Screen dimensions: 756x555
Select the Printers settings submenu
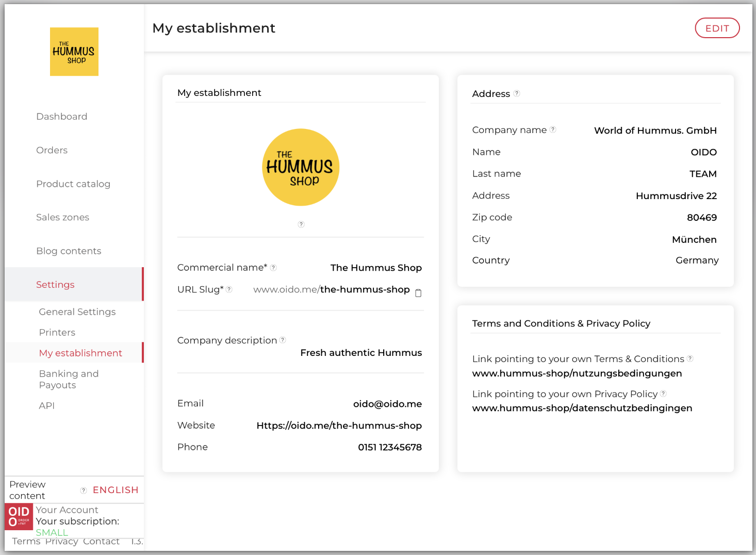click(x=57, y=332)
